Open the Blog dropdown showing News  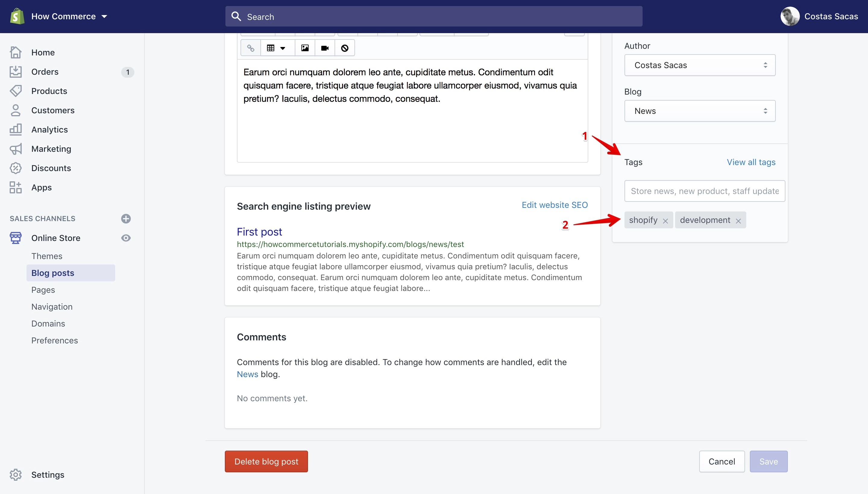(x=700, y=111)
